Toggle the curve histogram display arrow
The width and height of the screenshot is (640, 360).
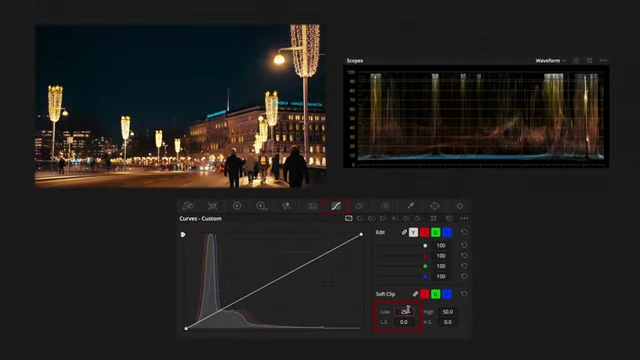pos(183,234)
